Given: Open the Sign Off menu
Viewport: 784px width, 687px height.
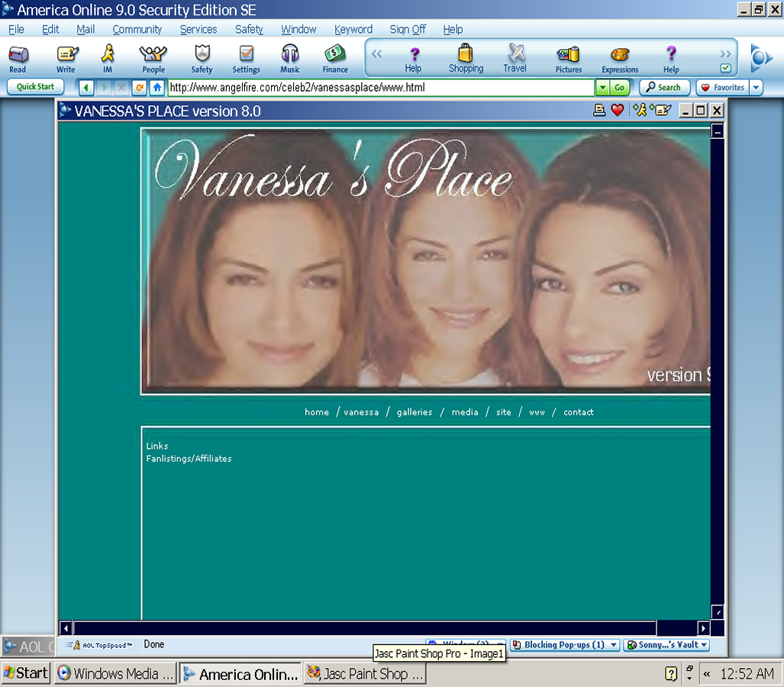Looking at the screenshot, I should pyautogui.click(x=408, y=30).
